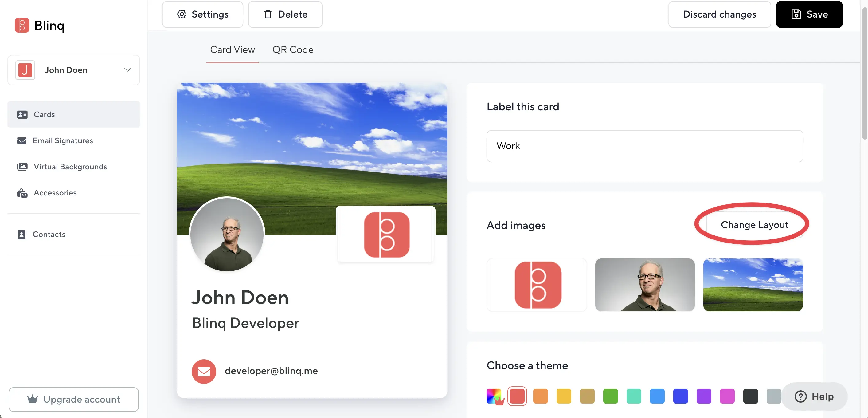Click Discard changes button
The height and width of the screenshot is (418, 868).
coord(719,14)
